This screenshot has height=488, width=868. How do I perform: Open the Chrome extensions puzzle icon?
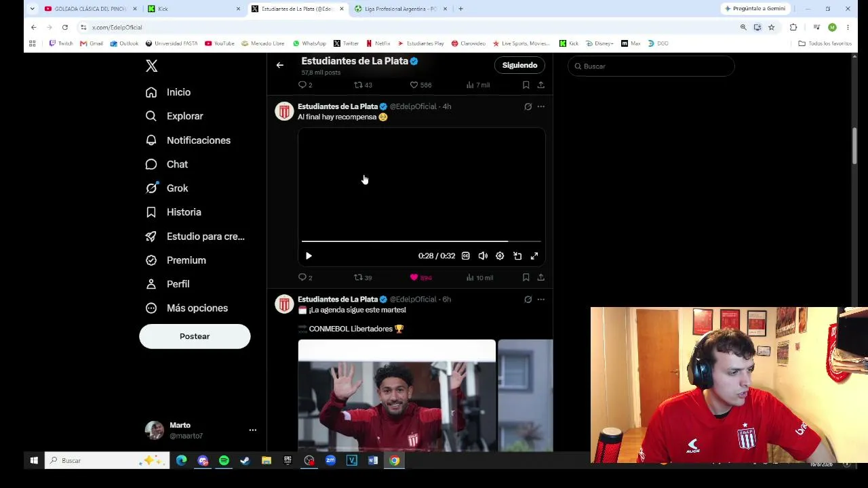793,27
